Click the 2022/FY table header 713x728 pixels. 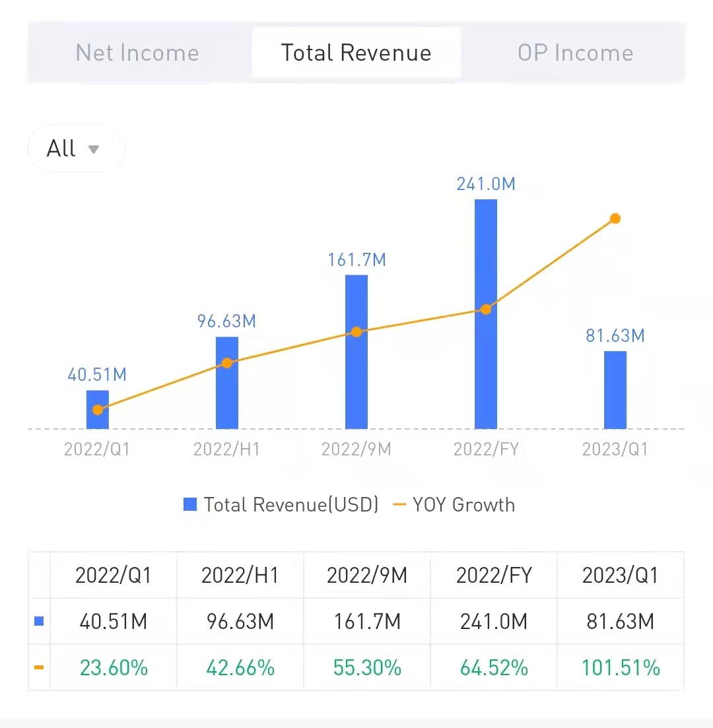pyautogui.click(x=494, y=576)
